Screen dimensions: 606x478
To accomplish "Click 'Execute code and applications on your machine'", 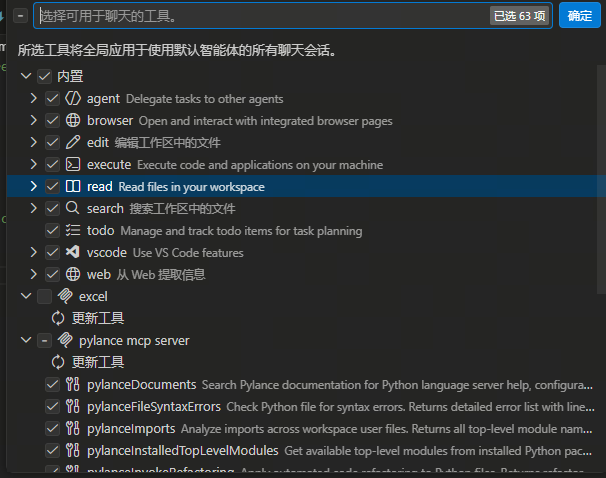I will pyautogui.click(x=260, y=165).
